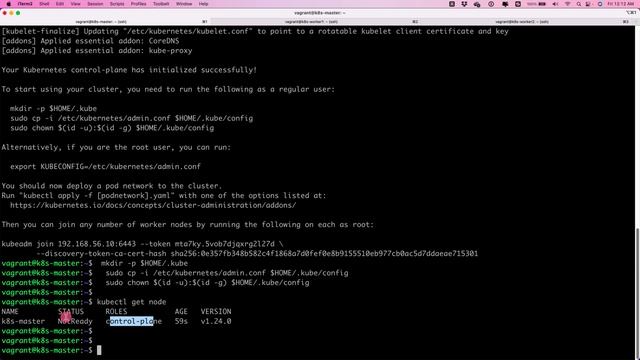Click the 'Applied essential addon: CoreDNS' line
Image resolution: width=640 pixels, height=360 pixels.
click(x=90, y=41)
